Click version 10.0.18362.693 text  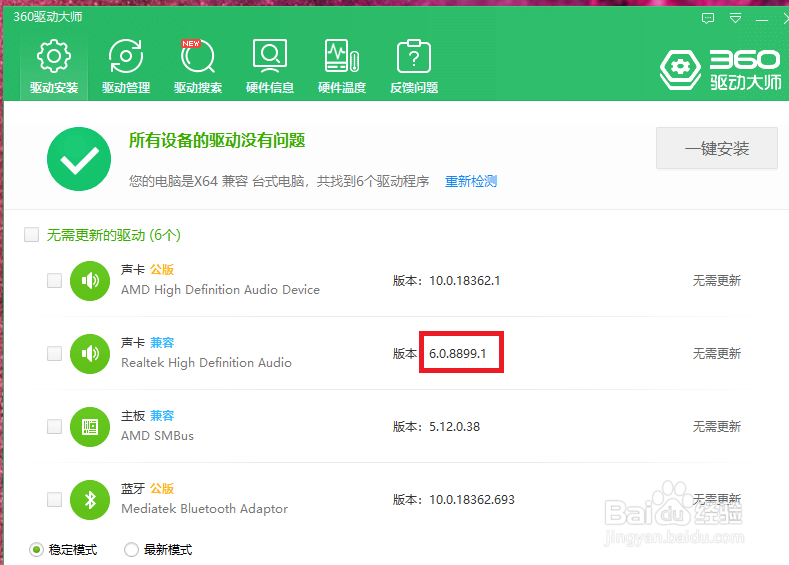(471, 500)
